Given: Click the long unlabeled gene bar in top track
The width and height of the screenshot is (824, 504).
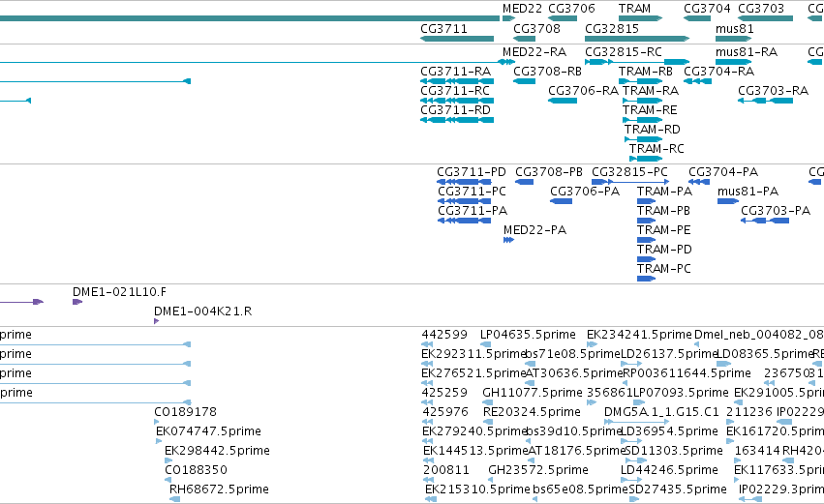Looking at the screenshot, I should [250, 18].
